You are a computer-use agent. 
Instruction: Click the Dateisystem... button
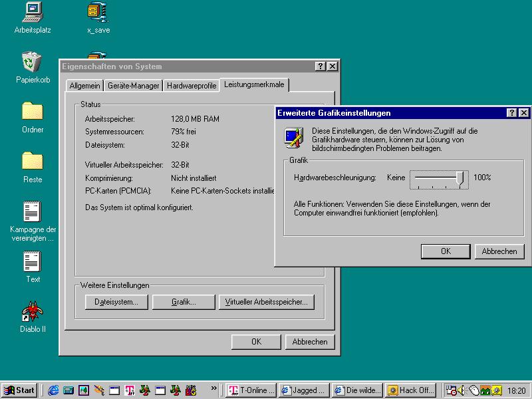point(116,302)
